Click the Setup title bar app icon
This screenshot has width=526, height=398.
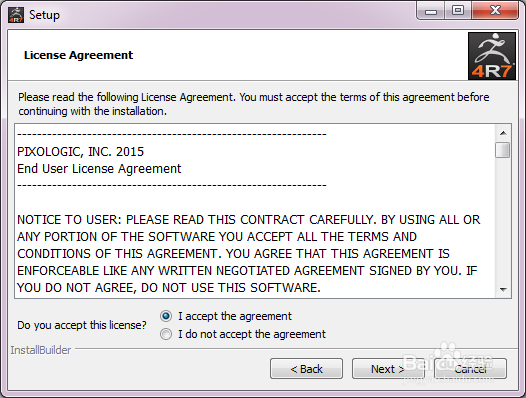tap(16, 15)
